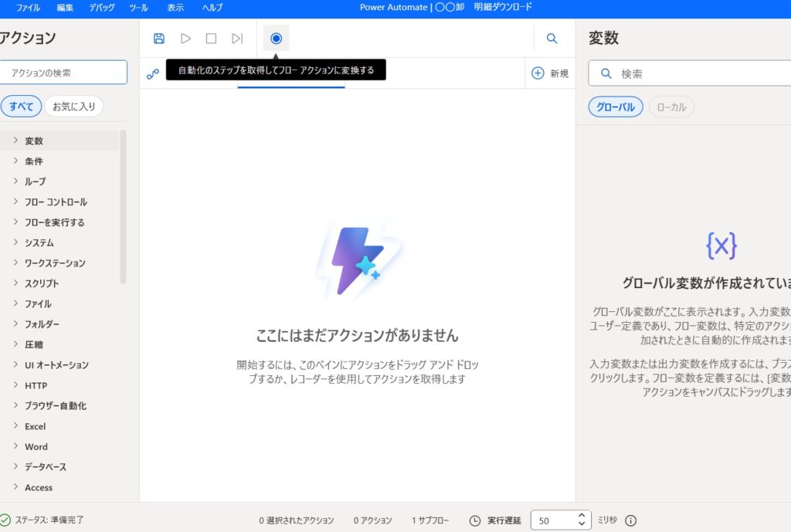791x532 pixels.
Task: Open the ファイル menu
Action: click(29, 8)
